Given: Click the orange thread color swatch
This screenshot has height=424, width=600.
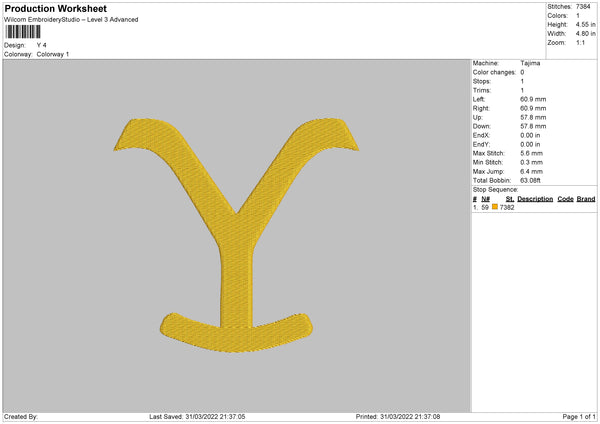Looking at the screenshot, I should (495, 207).
